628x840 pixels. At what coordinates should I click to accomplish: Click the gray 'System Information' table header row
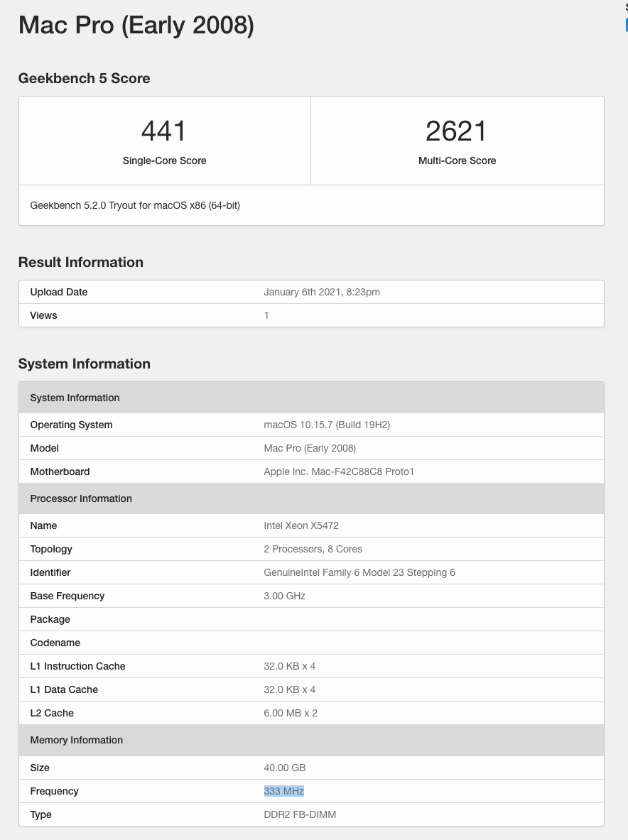[311, 398]
